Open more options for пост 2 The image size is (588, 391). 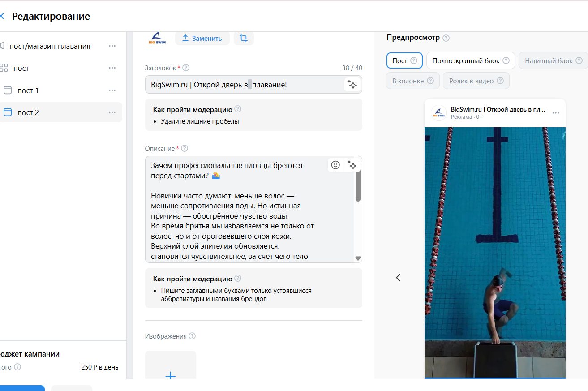coord(112,112)
